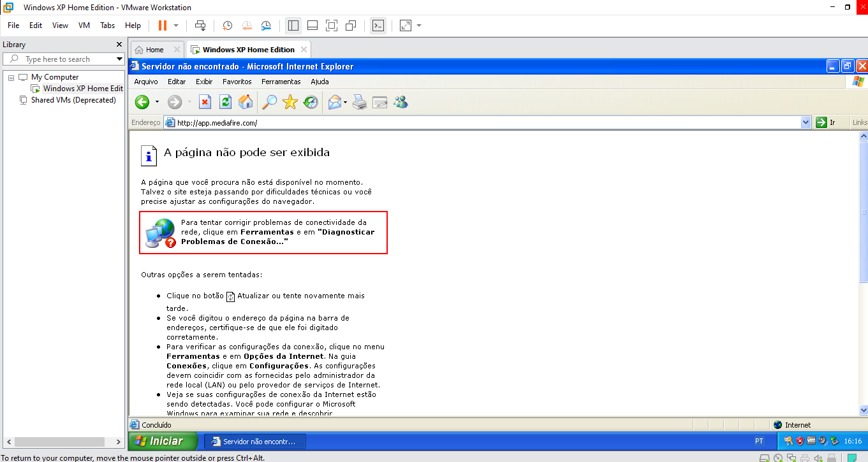Click the red security shield tray icon

pos(800,441)
